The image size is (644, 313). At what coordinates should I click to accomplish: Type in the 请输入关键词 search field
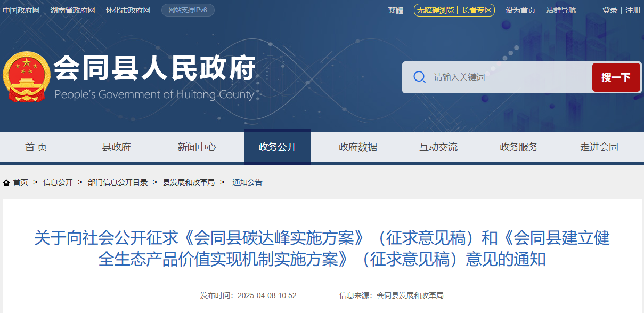pyautogui.click(x=506, y=77)
